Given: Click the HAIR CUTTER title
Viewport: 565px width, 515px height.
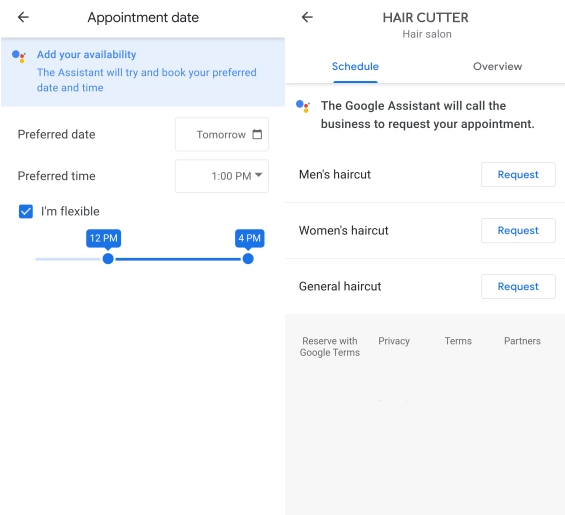Looking at the screenshot, I should pos(426,18).
